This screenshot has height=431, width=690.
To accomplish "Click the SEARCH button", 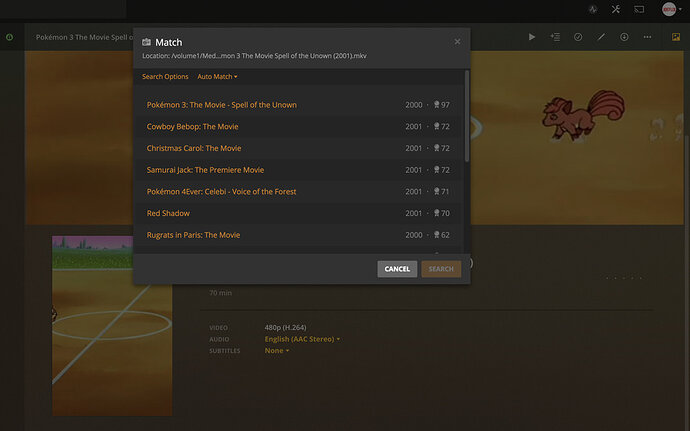I will click(x=441, y=269).
